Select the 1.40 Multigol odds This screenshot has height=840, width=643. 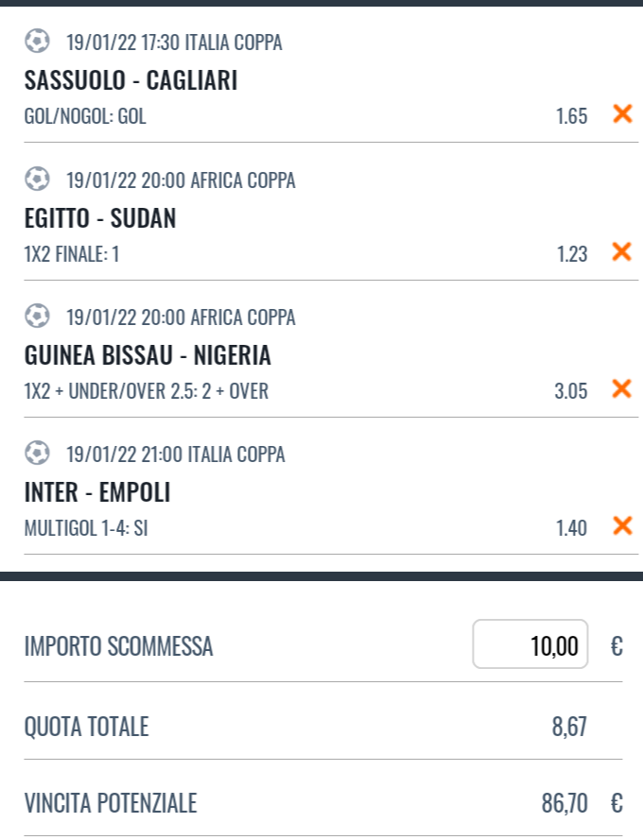pyautogui.click(x=572, y=528)
